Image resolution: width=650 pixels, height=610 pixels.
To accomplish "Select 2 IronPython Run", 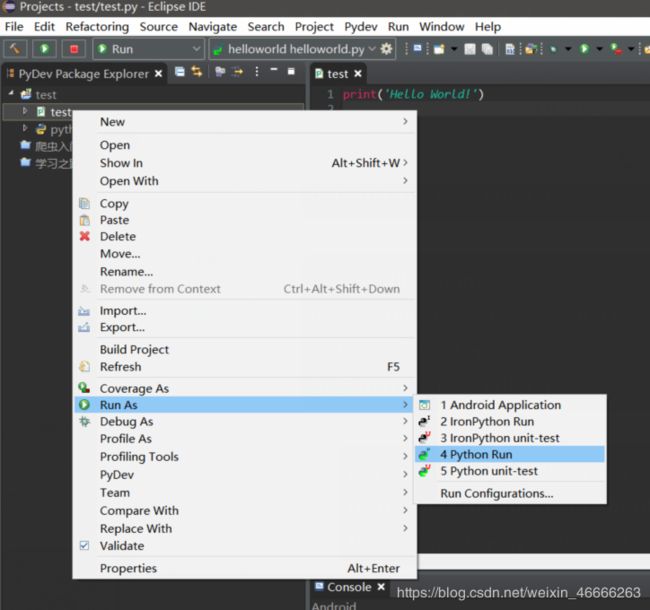I will (x=510, y=421).
